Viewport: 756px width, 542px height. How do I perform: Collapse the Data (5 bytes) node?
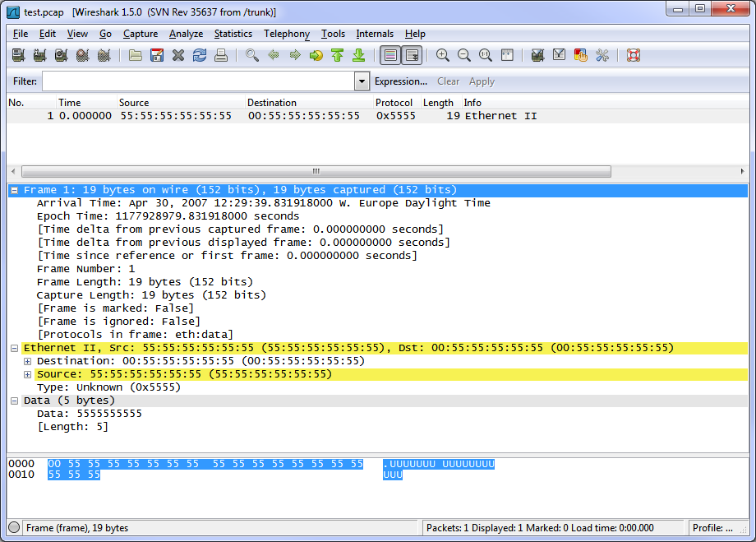(x=15, y=401)
